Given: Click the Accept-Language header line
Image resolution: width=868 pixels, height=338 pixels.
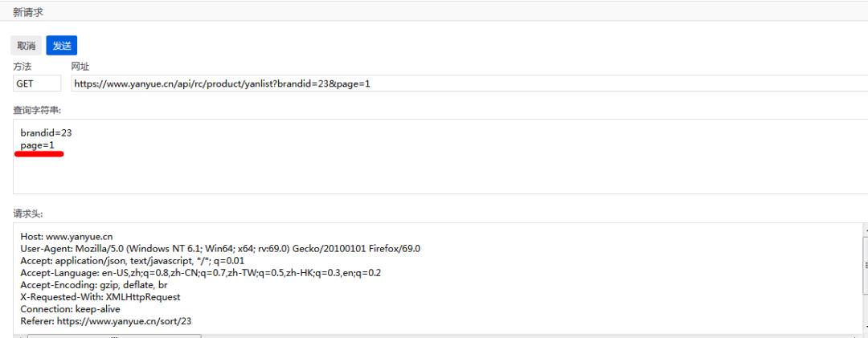Looking at the screenshot, I should pos(201,273).
